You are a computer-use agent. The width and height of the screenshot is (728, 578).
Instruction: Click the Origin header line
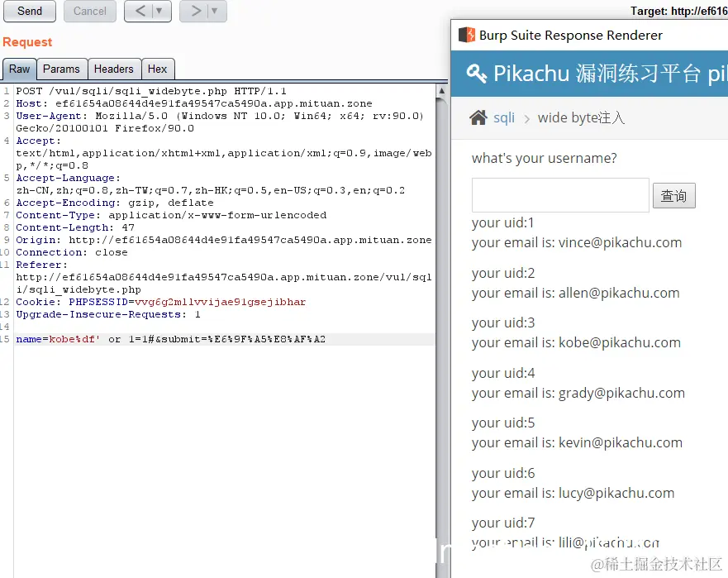pyautogui.click(x=224, y=241)
